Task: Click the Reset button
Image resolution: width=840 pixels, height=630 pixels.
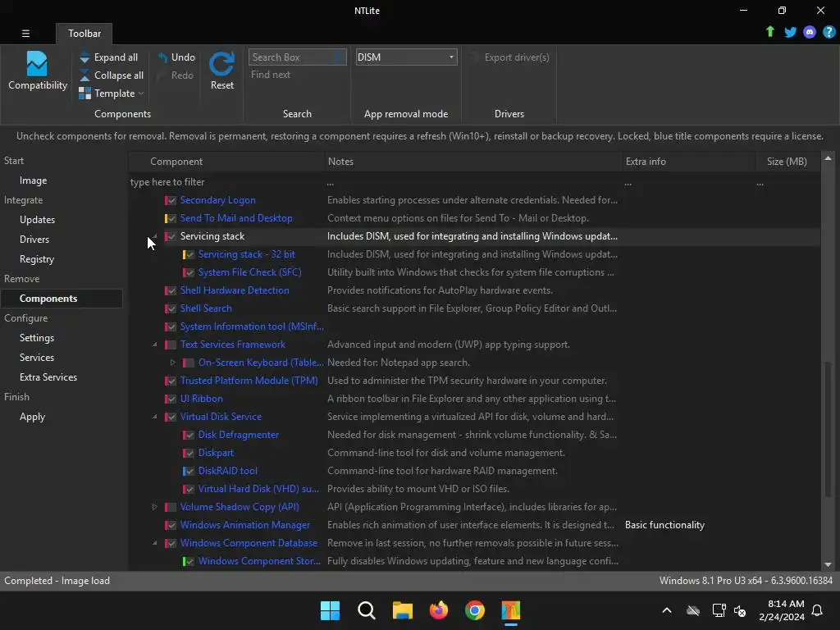Action: 221,71
